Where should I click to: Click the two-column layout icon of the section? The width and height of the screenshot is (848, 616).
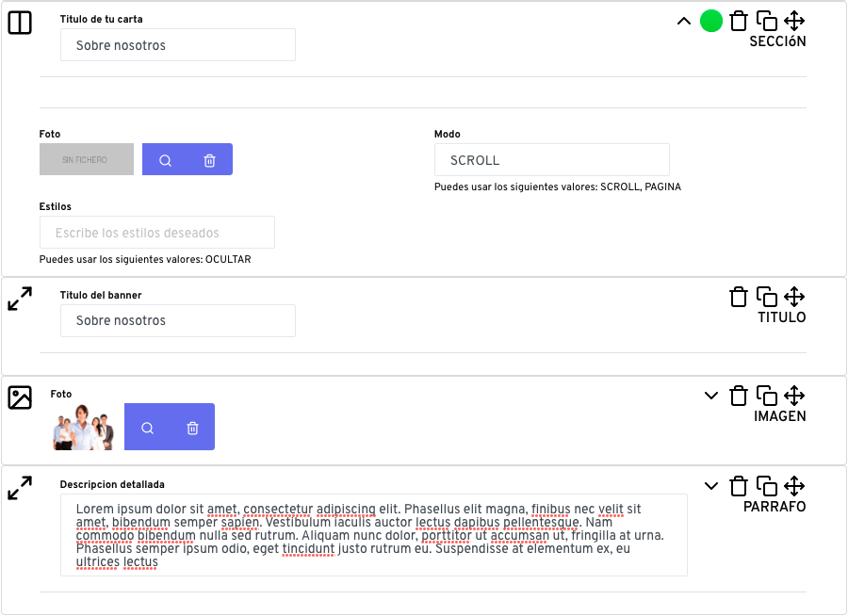[20, 23]
